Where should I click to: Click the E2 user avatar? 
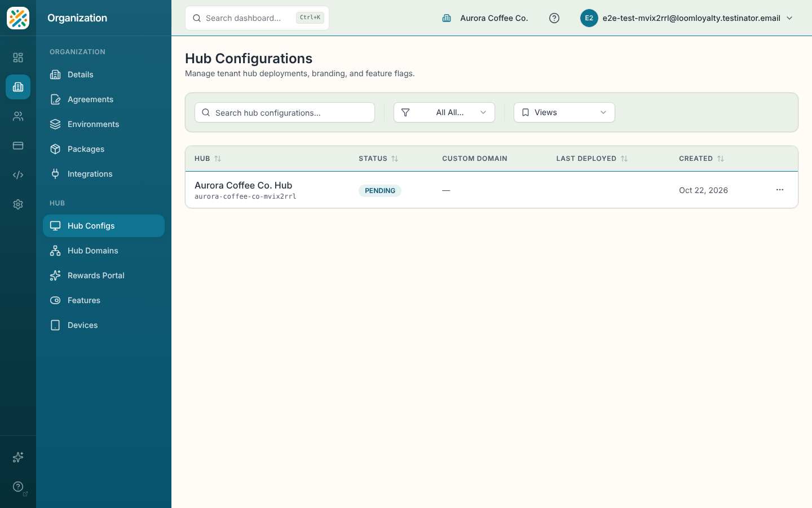point(589,18)
